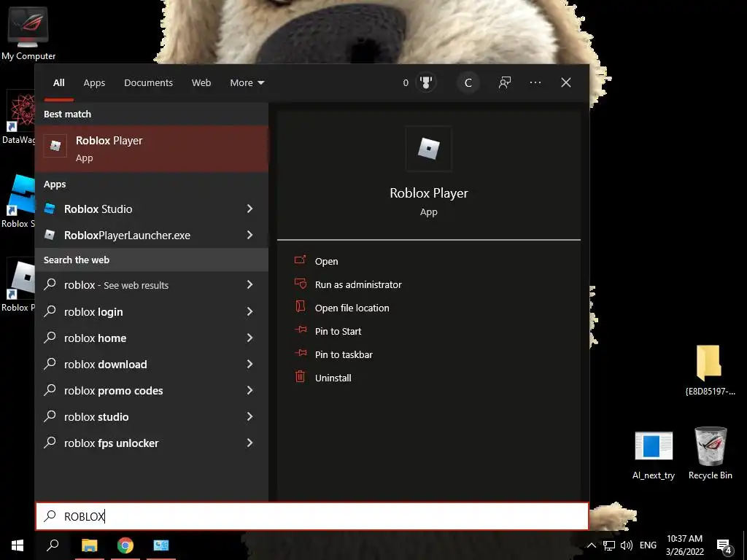The height and width of the screenshot is (560, 747).
Task: Select the 'roblox fps unlocker' web suggestion
Action: pos(152,443)
